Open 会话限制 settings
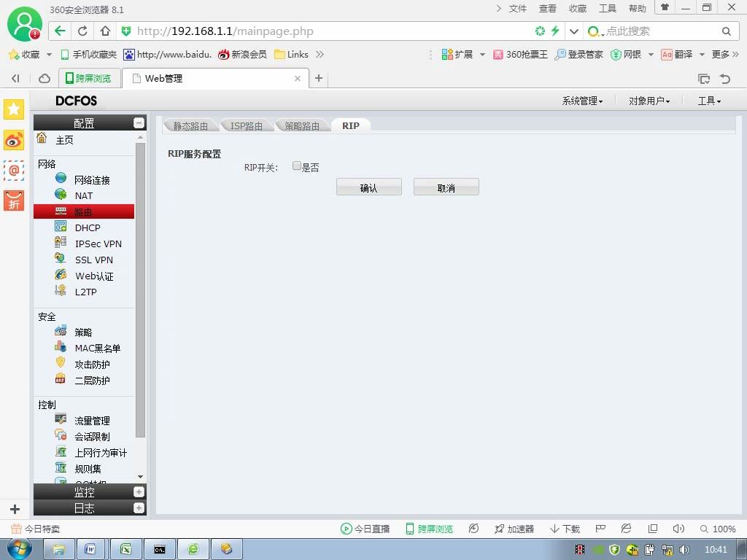 93,437
